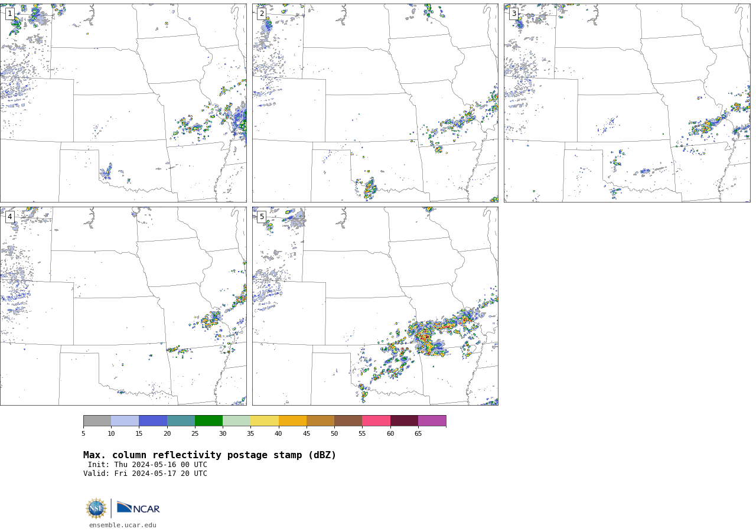
Task: Click the Init: Thu 2024-05-16 00 UTC text
Action: pyautogui.click(x=148, y=465)
